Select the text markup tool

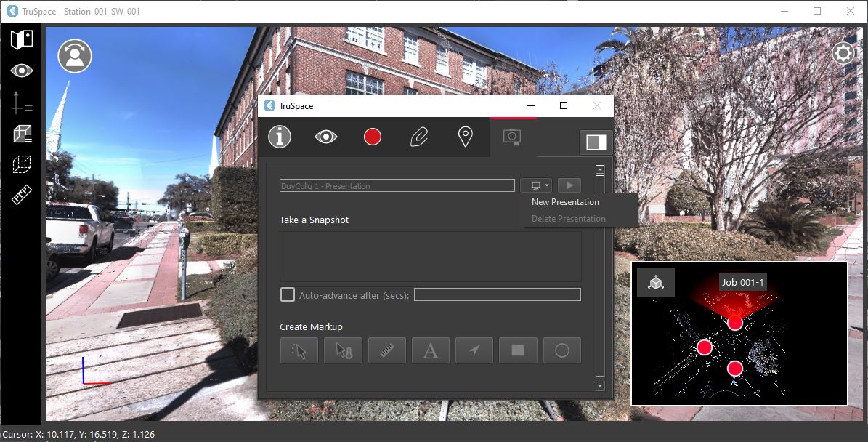(431, 350)
